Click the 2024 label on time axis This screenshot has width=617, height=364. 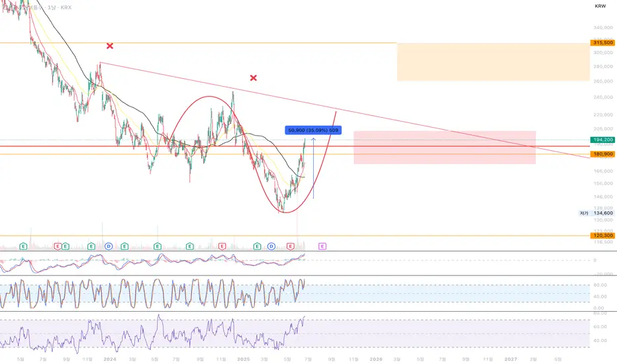tap(110, 359)
